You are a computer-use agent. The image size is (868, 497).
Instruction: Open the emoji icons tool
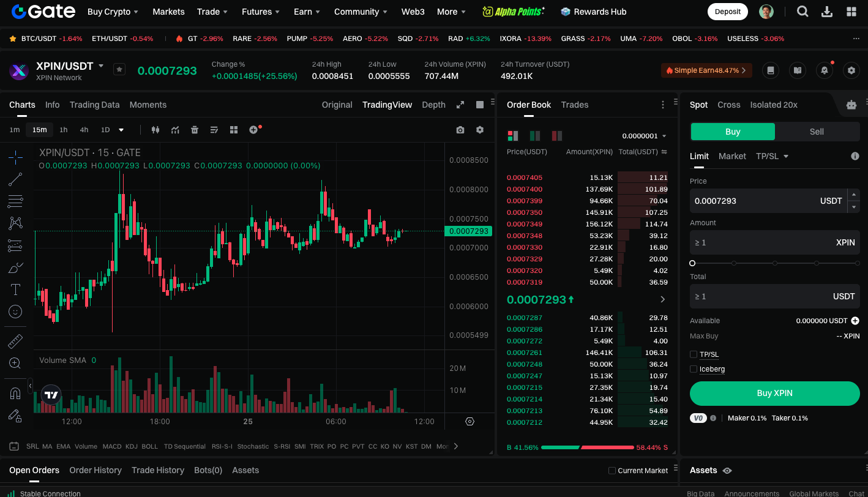[15, 312]
